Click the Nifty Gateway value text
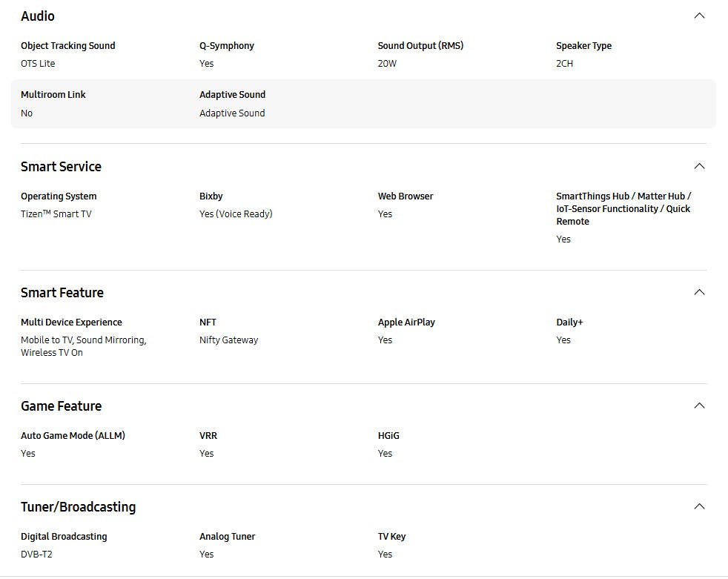This screenshot has height=579, width=728. pyautogui.click(x=228, y=340)
